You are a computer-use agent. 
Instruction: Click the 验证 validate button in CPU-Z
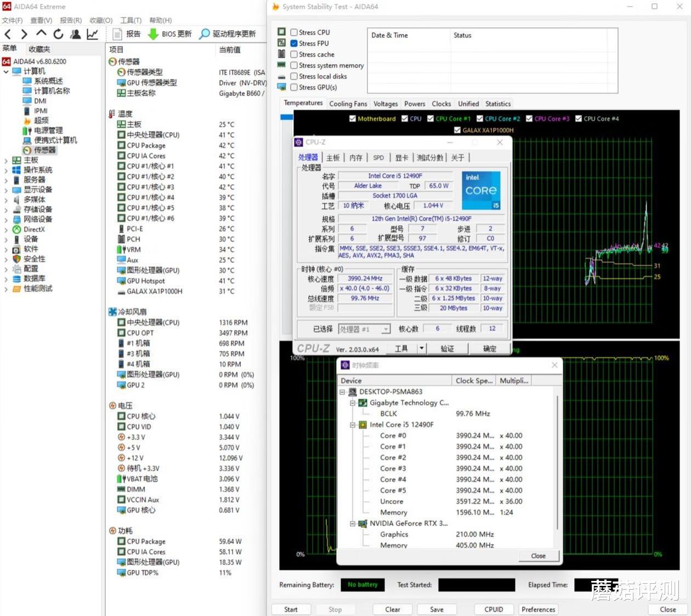[448, 348]
